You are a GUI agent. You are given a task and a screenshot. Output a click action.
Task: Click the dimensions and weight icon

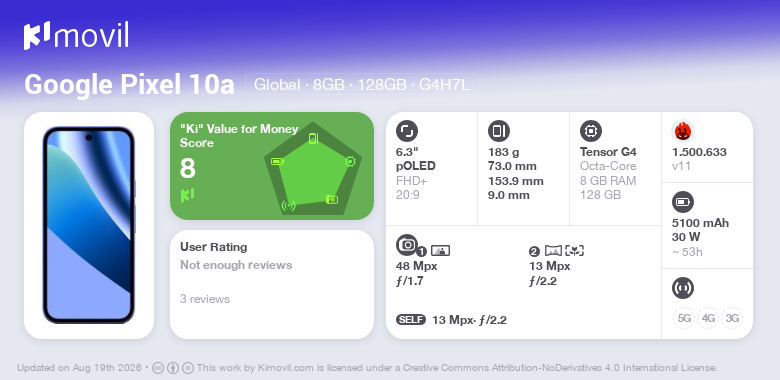pos(499,131)
